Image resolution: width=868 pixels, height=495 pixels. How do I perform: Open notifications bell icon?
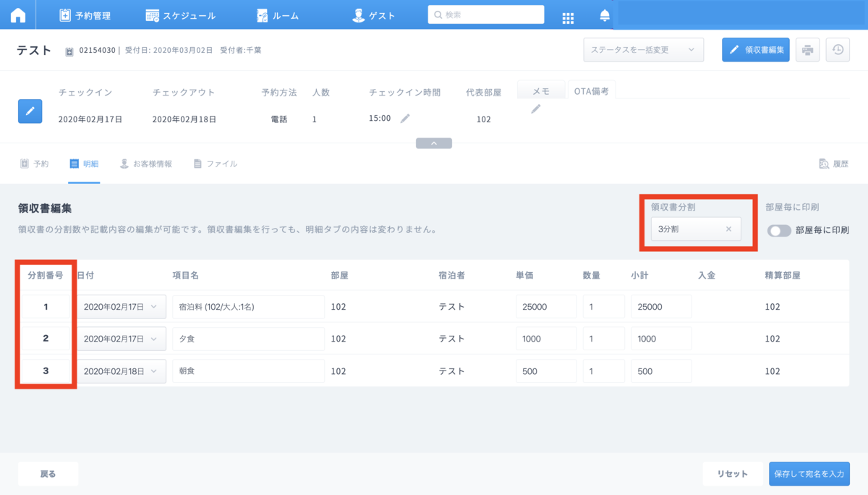click(x=605, y=16)
